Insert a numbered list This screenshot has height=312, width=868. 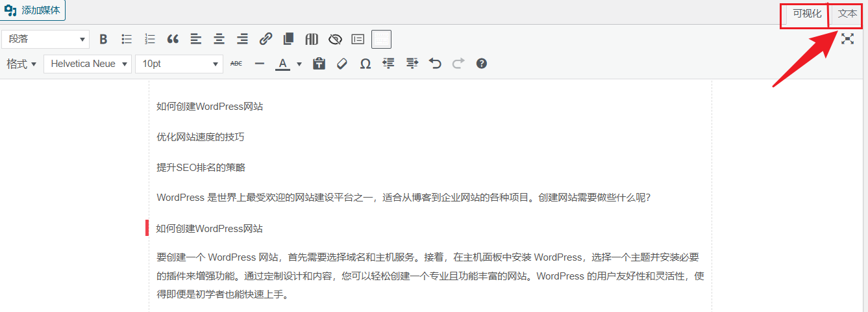point(150,39)
